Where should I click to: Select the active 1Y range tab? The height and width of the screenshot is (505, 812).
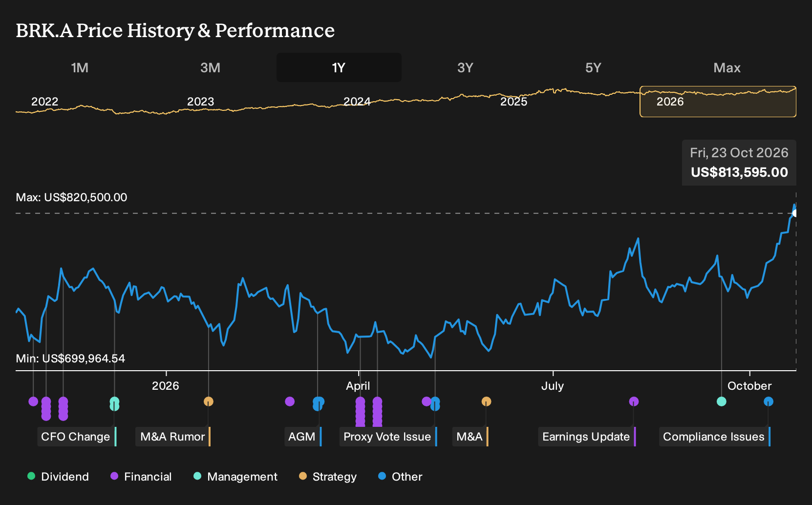pyautogui.click(x=339, y=67)
